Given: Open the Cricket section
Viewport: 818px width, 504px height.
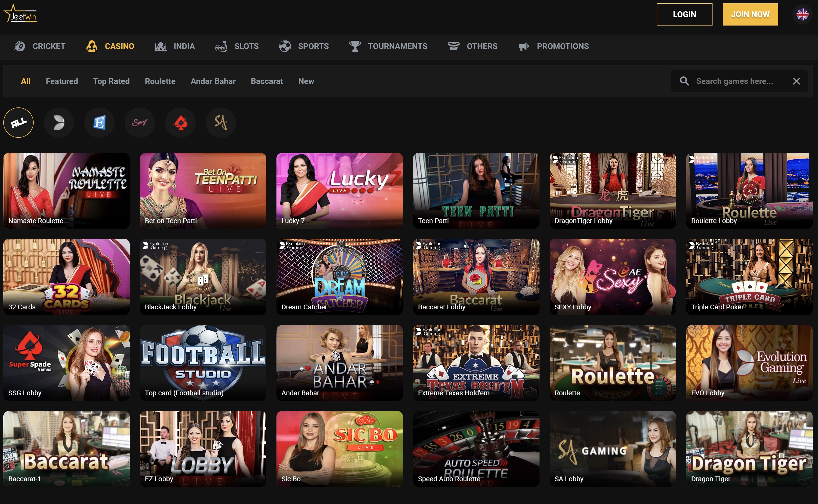Looking at the screenshot, I should 49,46.
